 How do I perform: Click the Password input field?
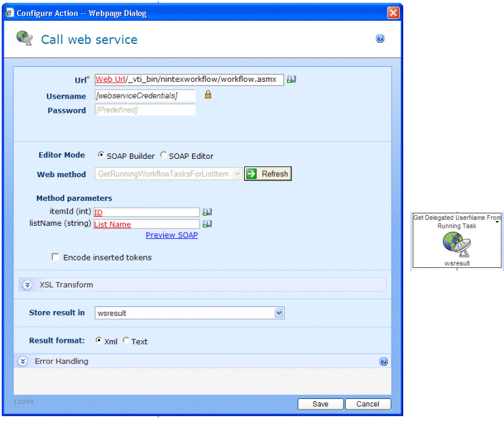tap(145, 110)
